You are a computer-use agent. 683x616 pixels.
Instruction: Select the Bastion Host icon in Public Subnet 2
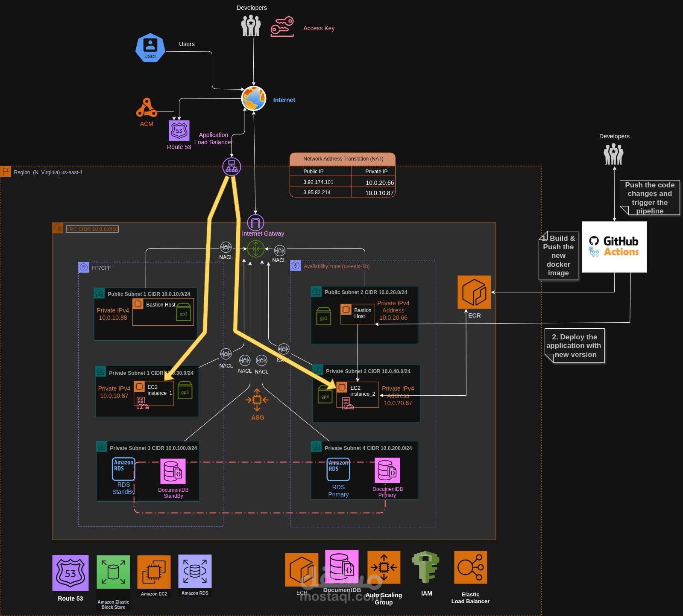tap(346, 309)
